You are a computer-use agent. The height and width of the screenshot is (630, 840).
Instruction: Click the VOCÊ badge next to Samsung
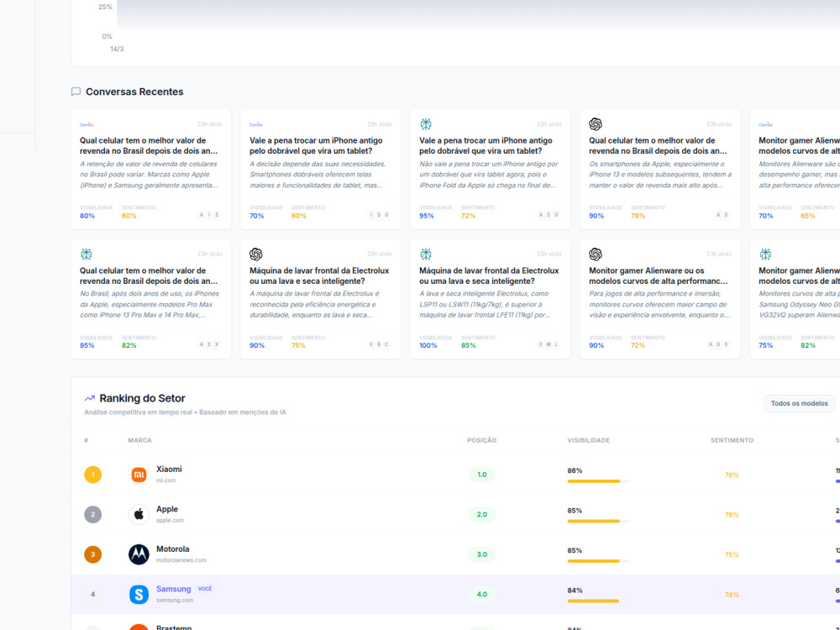click(x=205, y=588)
